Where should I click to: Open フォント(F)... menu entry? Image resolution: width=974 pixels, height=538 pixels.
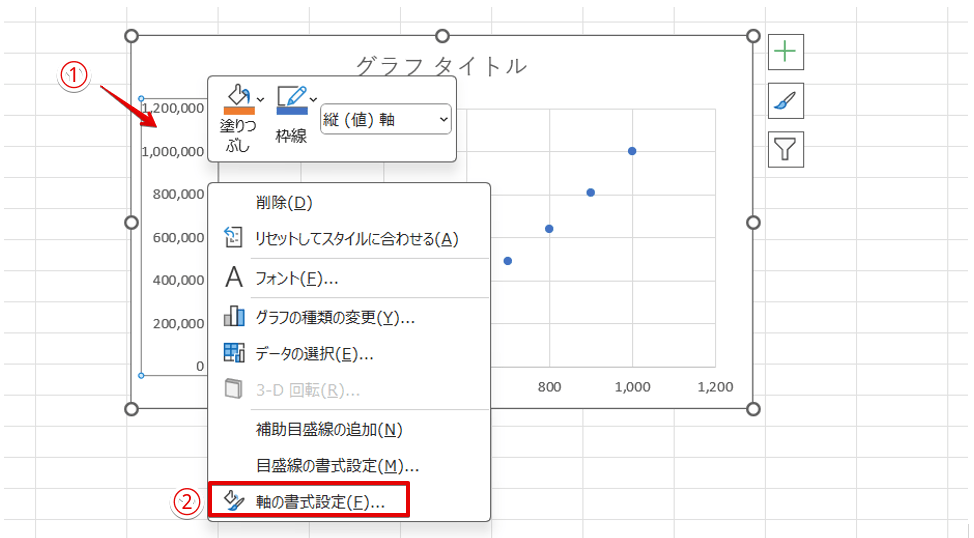(349, 278)
